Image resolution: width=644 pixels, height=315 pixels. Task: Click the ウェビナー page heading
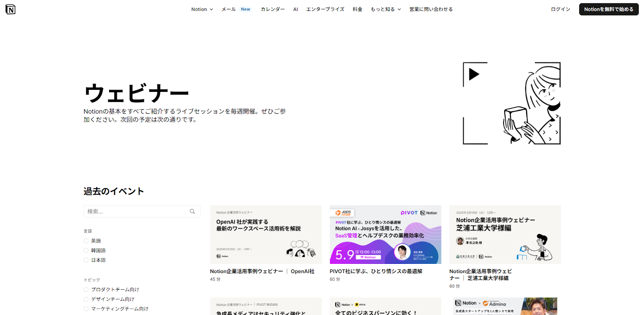point(136,93)
